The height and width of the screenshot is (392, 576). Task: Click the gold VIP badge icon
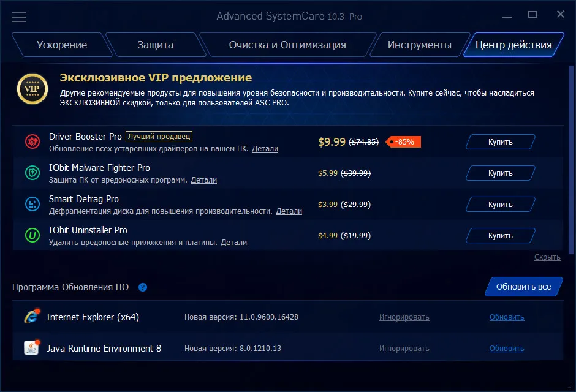32,89
